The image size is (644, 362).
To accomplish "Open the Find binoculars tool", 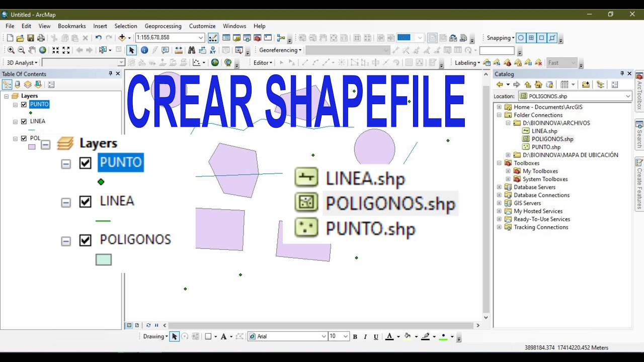I will tap(191, 50).
